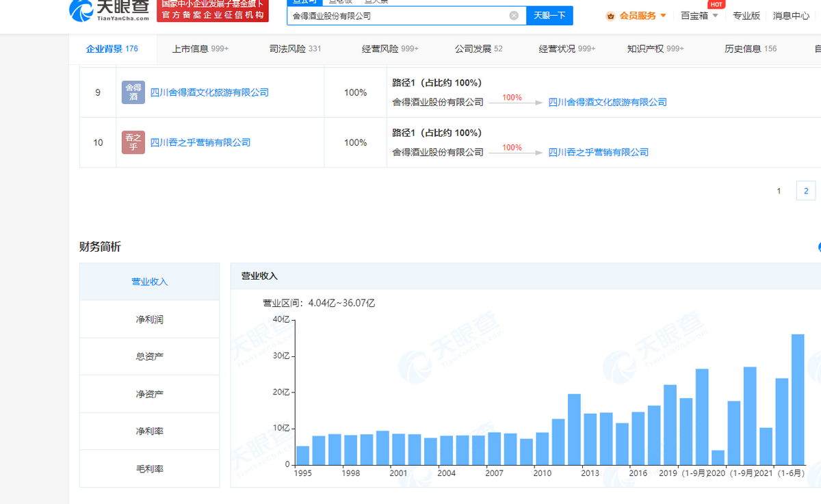Open 四川吞之乎营销有限公司 link in the path column

point(599,152)
